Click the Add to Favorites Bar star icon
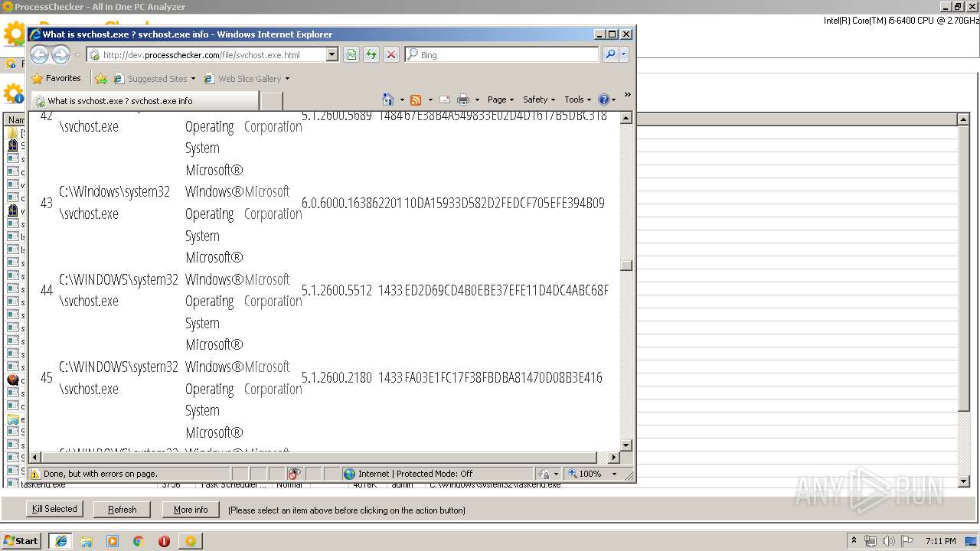The image size is (980, 551). (100, 78)
